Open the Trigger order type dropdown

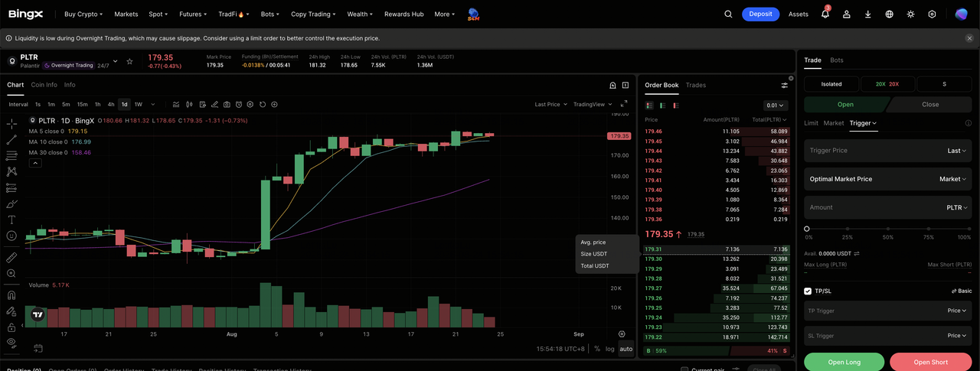pyautogui.click(x=863, y=123)
